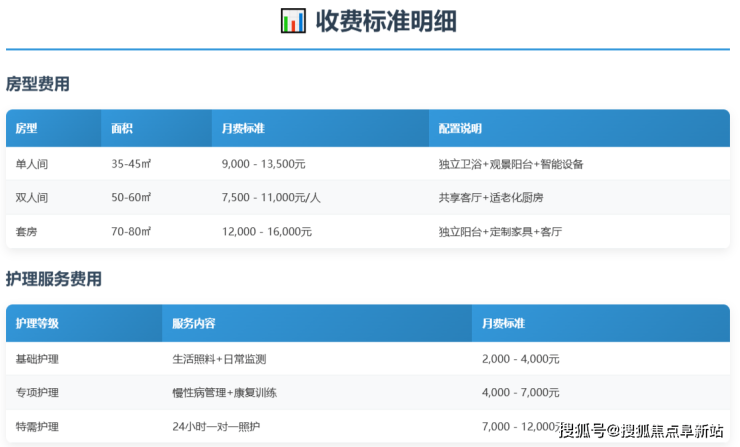Click 月费标准 header in room type table

point(243,129)
